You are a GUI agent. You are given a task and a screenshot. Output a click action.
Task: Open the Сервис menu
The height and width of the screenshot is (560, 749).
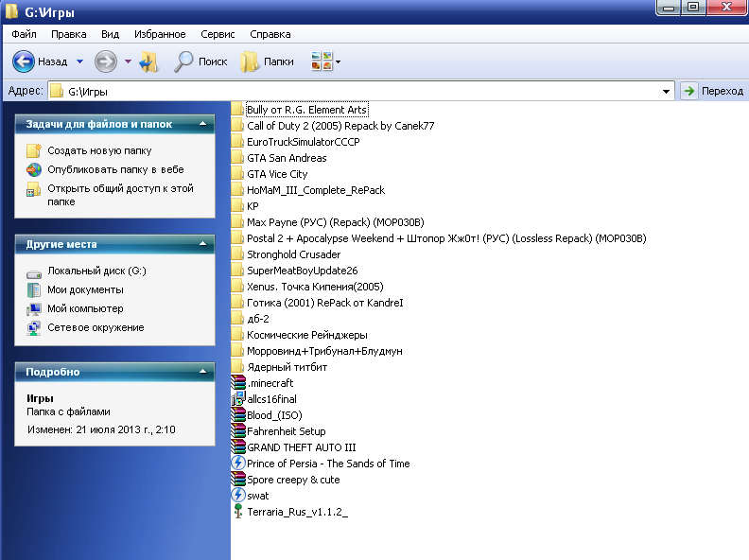pyautogui.click(x=218, y=34)
